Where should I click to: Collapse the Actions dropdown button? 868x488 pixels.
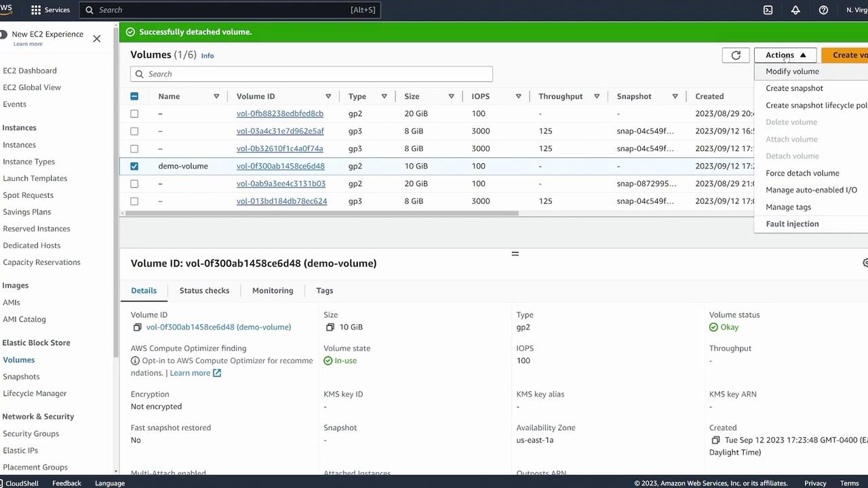pyautogui.click(x=785, y=56)
